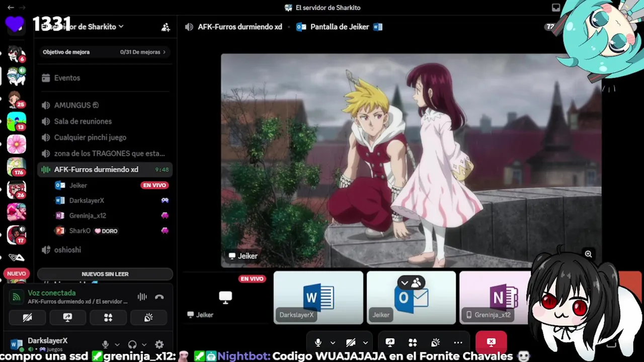Open headphone output options arrow in the user panel

point(144,344)
